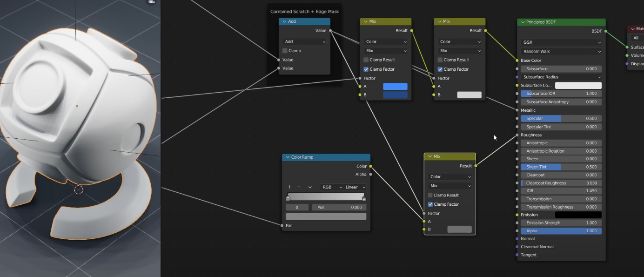Viewport: 644px width, 277px height.
Task: Click the Color Ramp stop index field showing 0
Action: tap(297, 207)
